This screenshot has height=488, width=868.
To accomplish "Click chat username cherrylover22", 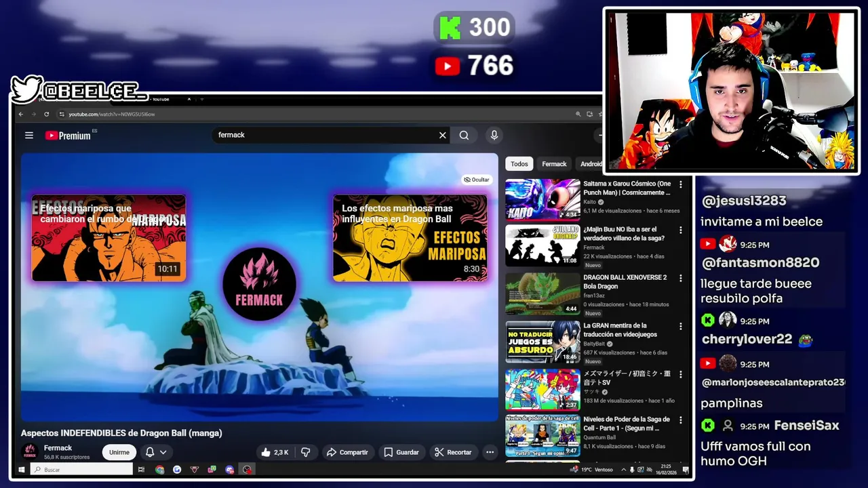I will (747, 339).
